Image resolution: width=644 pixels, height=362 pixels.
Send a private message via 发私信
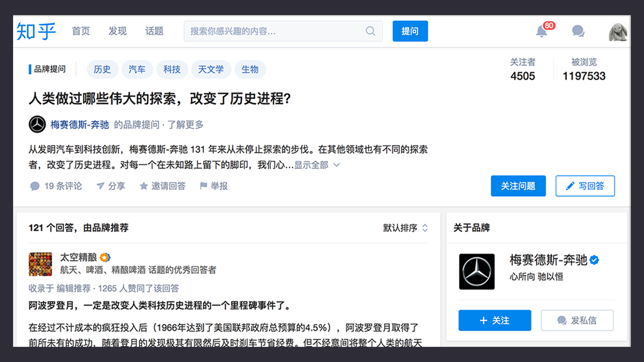click(577, 320)
